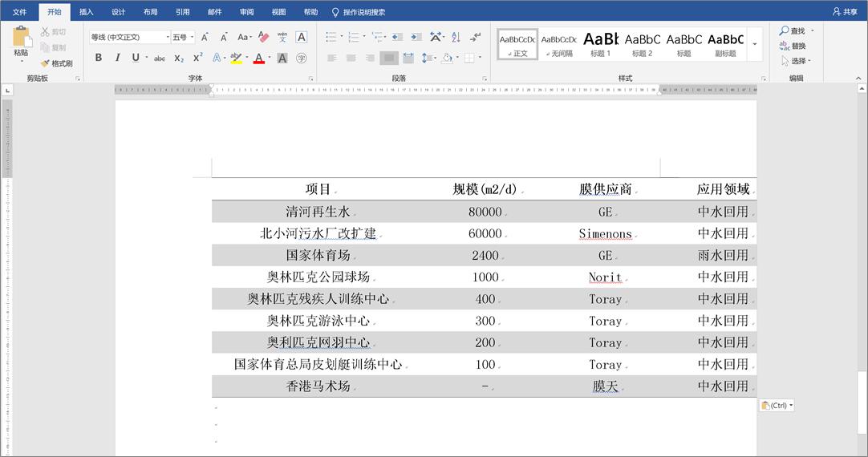This screenshot has height=457, width=868.
Task: Apply the 标题 2 heading style
Action: (642, 45)
